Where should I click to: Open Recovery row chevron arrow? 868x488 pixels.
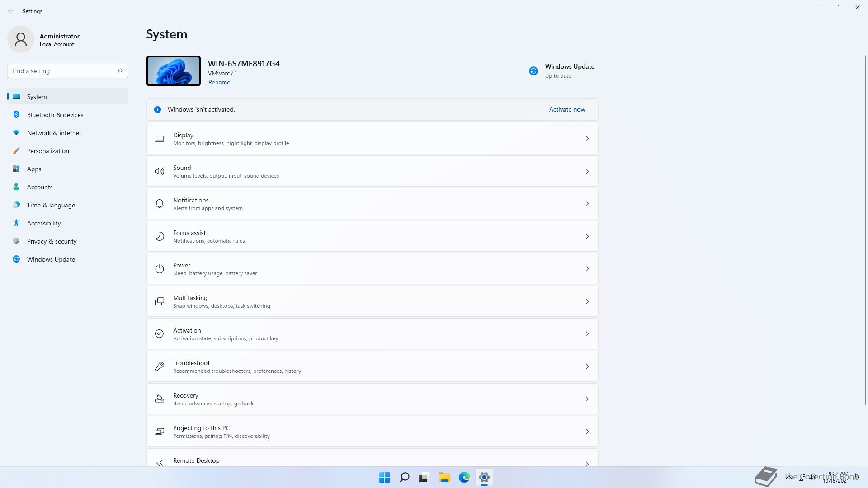[587, 399]
